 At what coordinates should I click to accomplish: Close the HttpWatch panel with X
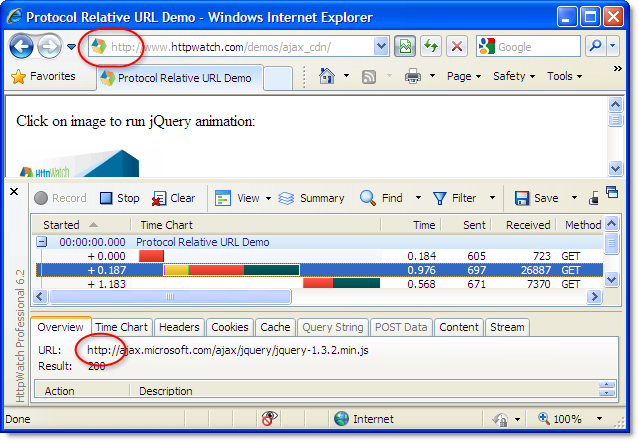14,191
